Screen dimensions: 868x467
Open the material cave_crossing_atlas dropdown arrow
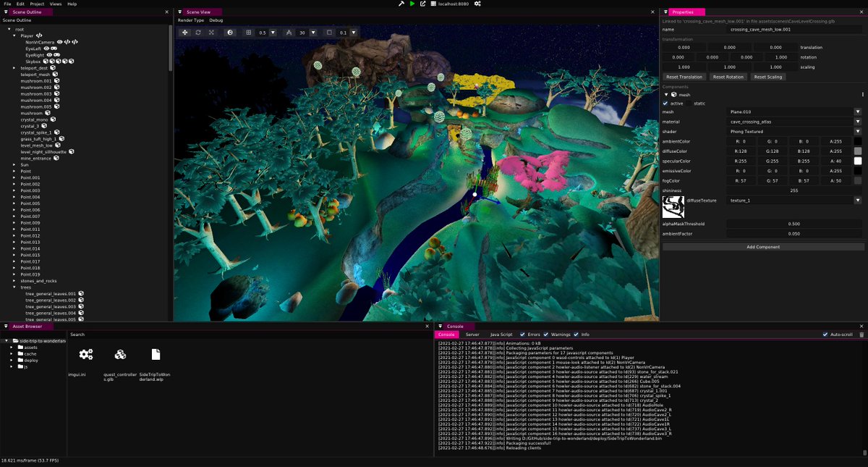858,122
